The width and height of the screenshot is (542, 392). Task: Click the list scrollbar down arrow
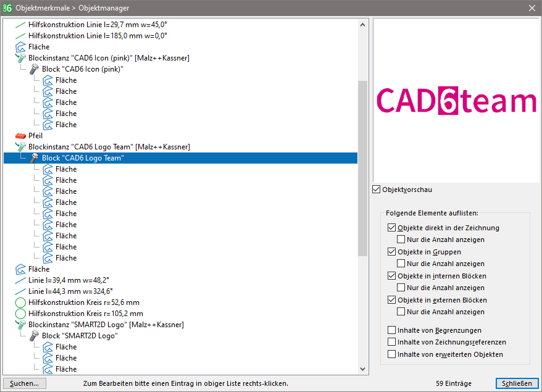(362, 369)
